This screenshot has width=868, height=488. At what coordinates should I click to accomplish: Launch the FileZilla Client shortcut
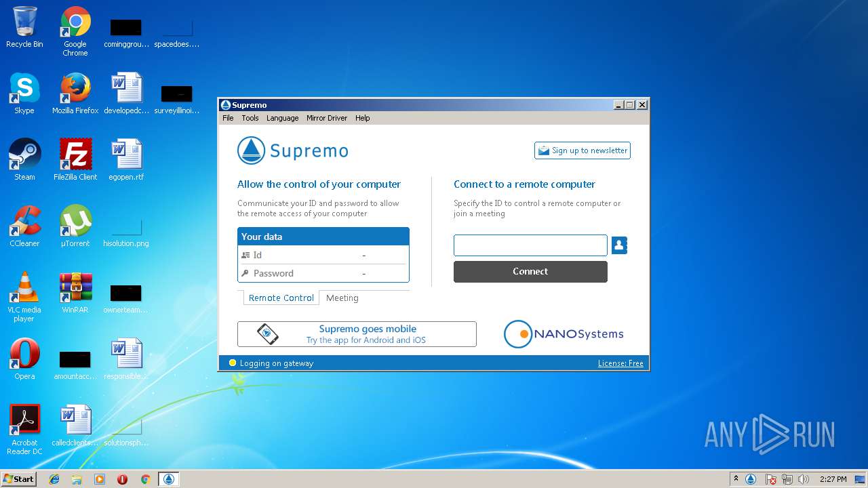click(75, 160)
